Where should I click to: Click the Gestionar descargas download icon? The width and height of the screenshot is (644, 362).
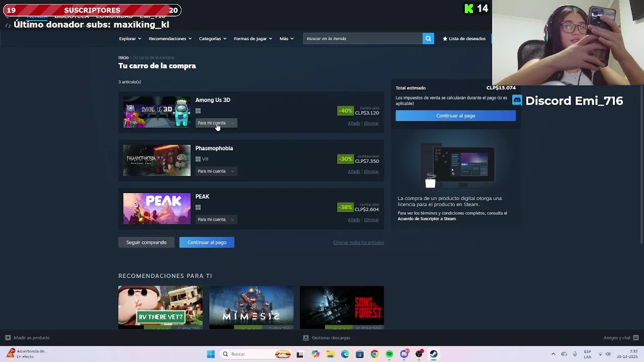305,338
